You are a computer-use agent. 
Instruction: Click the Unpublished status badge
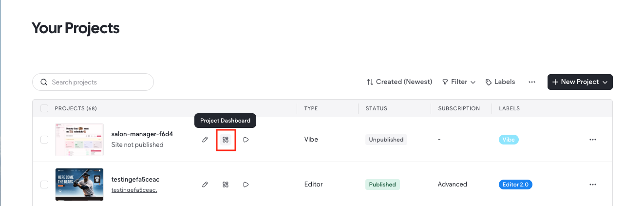click(x=386, y=140)
